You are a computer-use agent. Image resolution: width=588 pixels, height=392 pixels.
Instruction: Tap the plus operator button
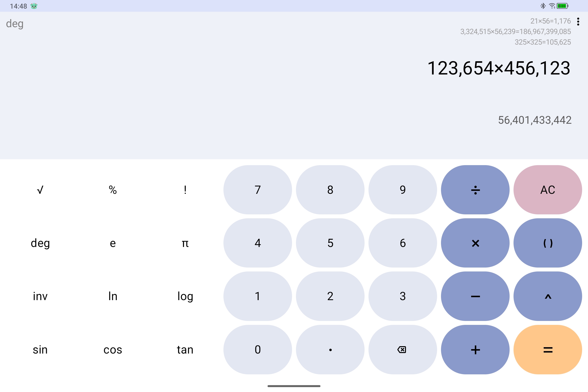(x=475, y=350)
